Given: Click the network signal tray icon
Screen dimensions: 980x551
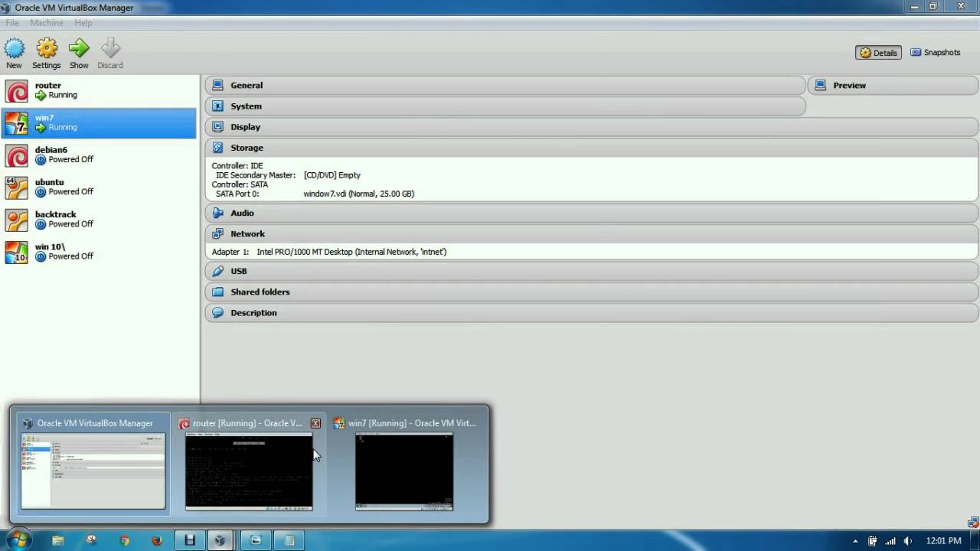Looking at the screenshot, I should point(890,541).
